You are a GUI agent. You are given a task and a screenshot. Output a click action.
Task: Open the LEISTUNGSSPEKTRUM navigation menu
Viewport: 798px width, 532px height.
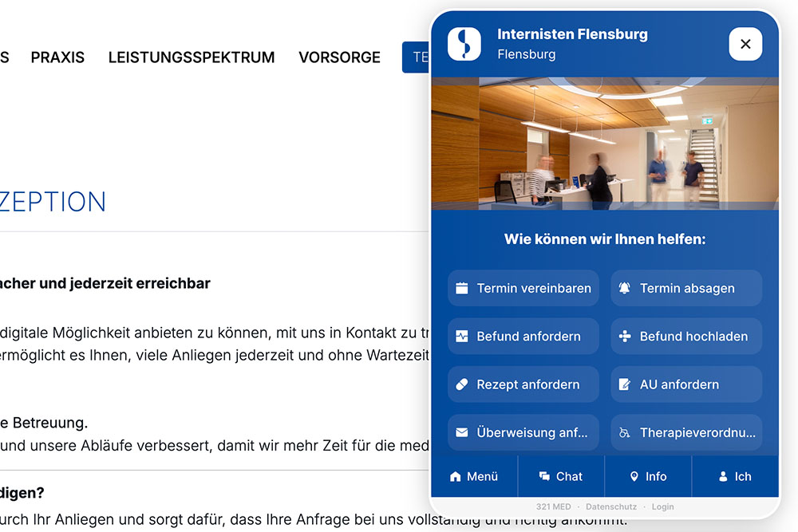click(x=192, y=57)
